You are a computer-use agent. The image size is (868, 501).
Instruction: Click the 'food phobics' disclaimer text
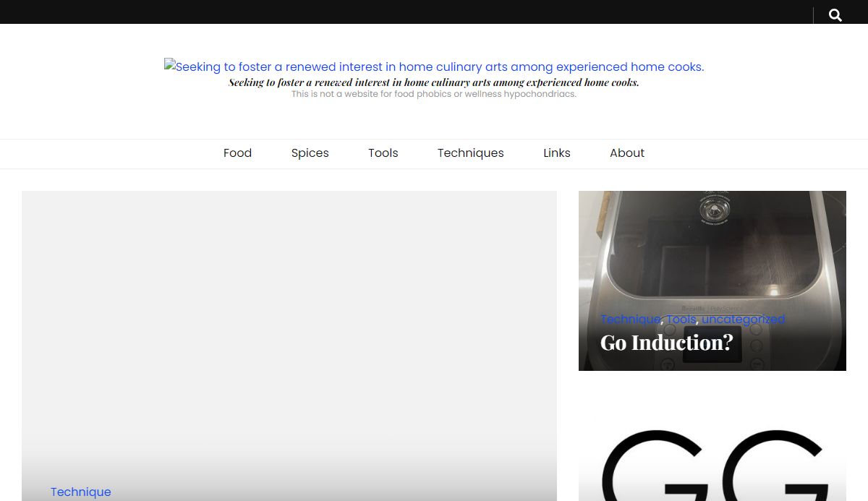[x=434, y=94]
